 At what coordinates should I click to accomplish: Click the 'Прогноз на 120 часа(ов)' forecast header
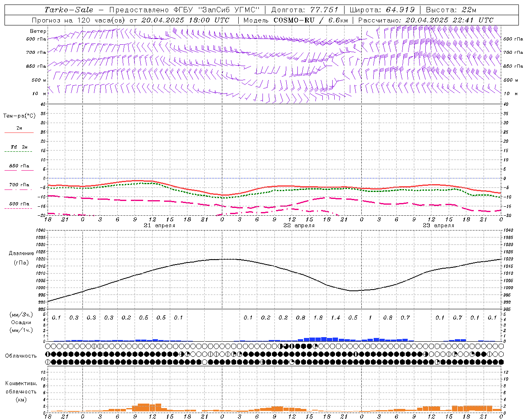coord(79,20)
